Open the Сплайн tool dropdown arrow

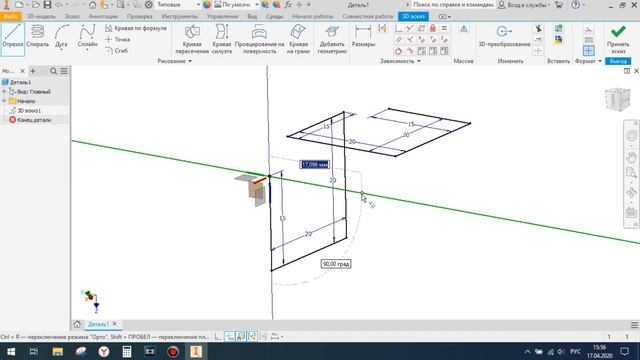(x=87, y=50)
